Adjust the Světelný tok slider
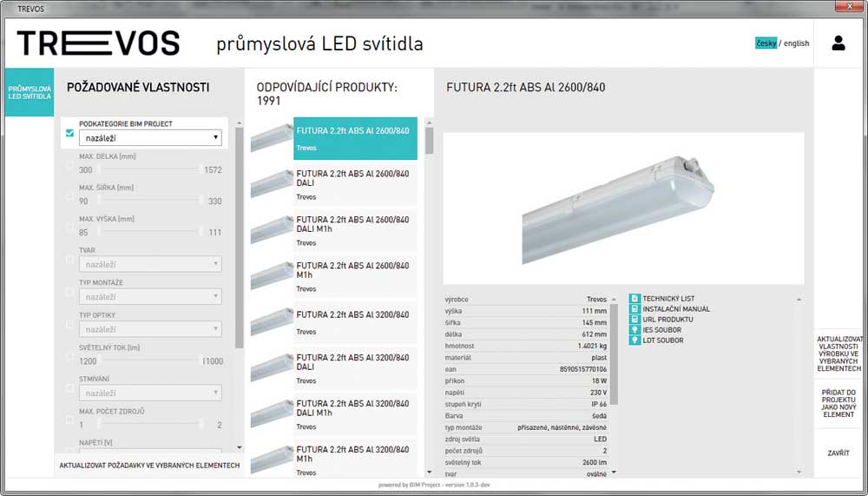 (150, 360)
